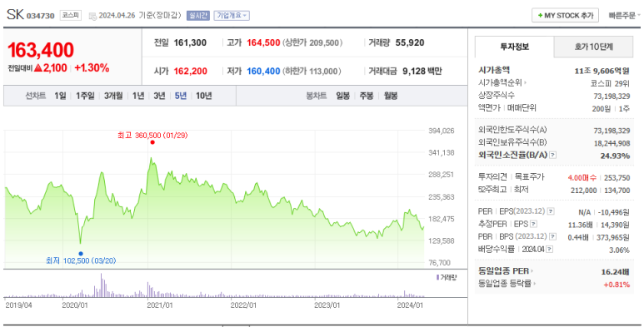Select the 3년 line chart range

point(159,96)
